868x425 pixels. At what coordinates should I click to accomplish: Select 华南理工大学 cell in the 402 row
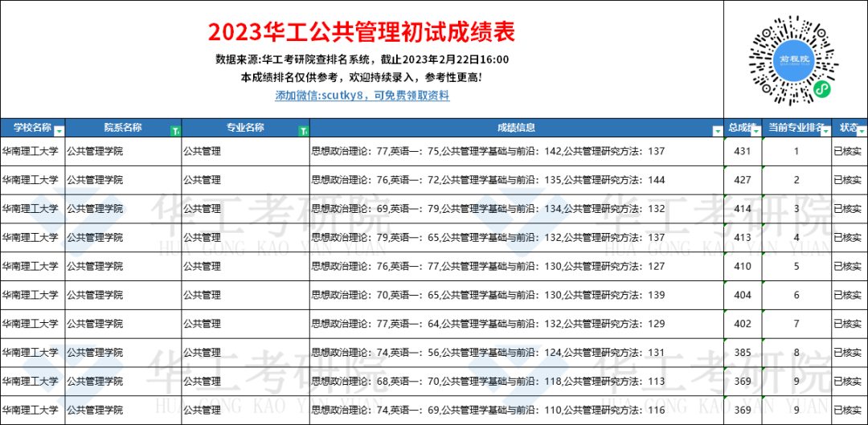[x=33, y=324]
